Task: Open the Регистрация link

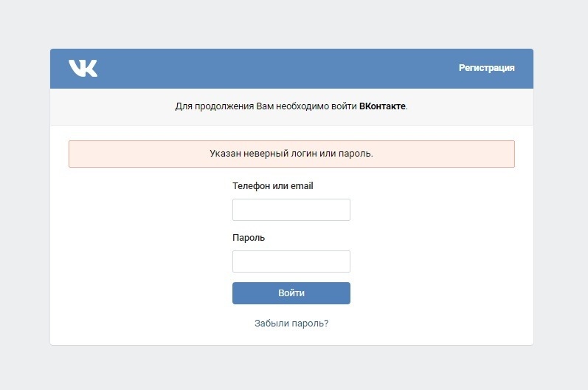Action: pos(486,68)
